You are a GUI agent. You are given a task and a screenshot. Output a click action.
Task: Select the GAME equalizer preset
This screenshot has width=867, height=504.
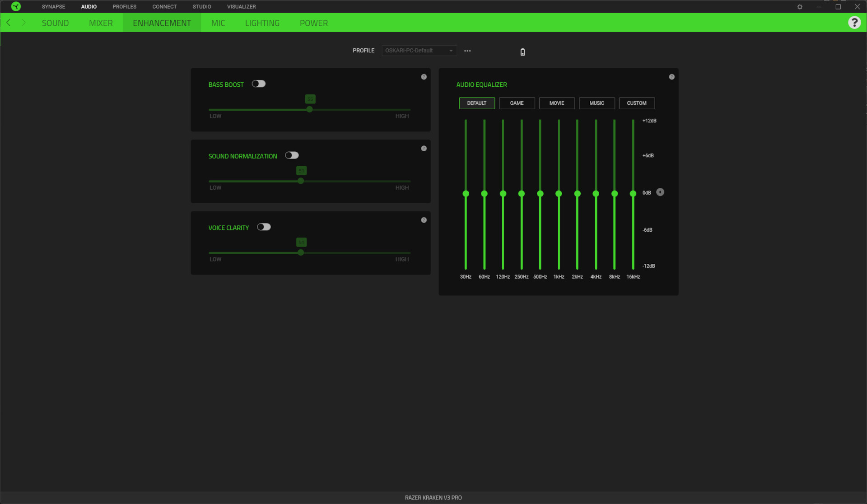pyautogui.click(x=517, y=103)
